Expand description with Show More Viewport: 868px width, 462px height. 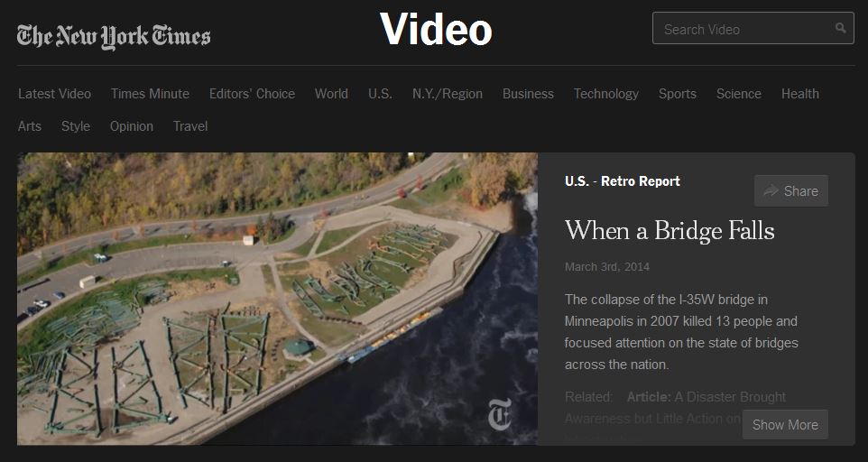click(785, 424)
